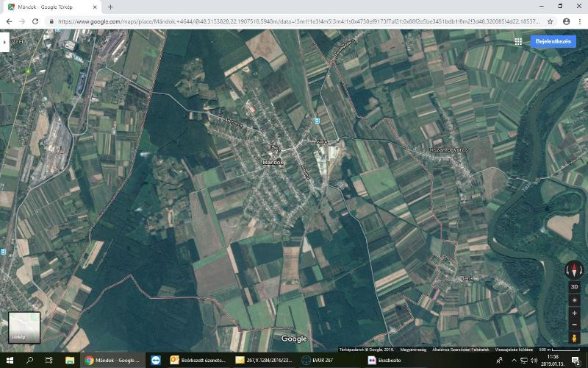This screenshot has height=368, width=588.
Task: Open the Chrome three-dot menu
Action: pyautogui.click(x=580, y=21)
